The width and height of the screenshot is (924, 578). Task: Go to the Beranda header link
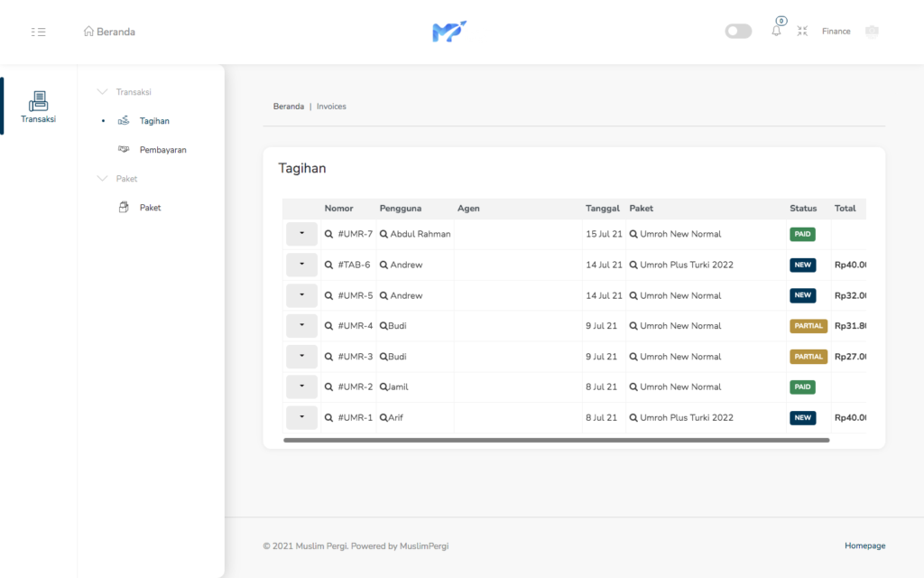pos(109,32)
